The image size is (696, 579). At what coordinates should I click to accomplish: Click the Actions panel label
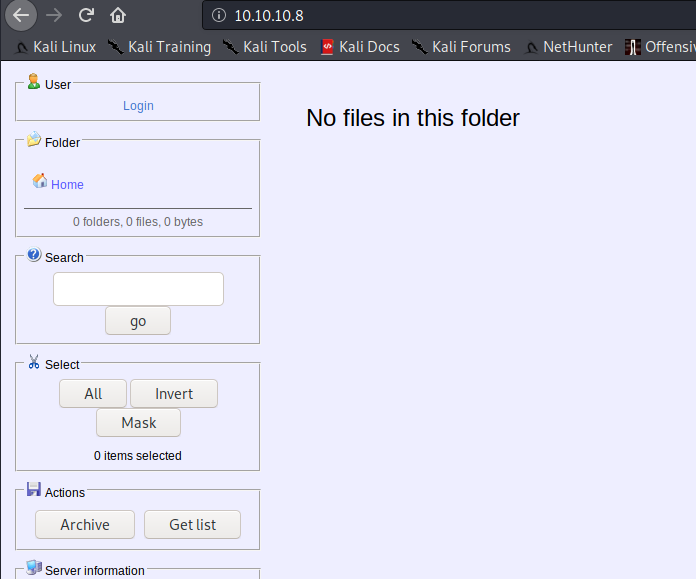click(65, 492)
